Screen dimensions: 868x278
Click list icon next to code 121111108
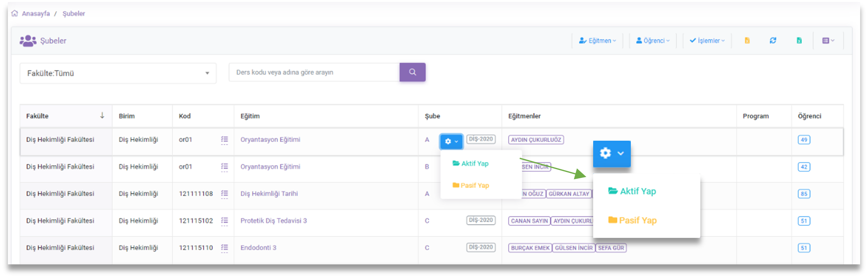(224, 194)
